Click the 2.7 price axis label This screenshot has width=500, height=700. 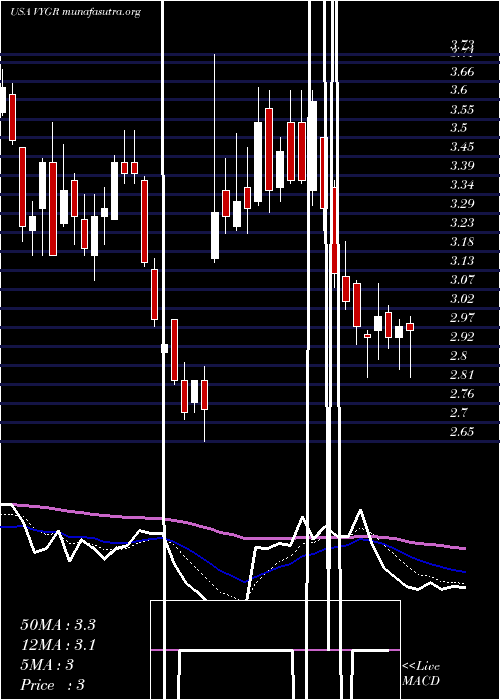pos(458,412)
